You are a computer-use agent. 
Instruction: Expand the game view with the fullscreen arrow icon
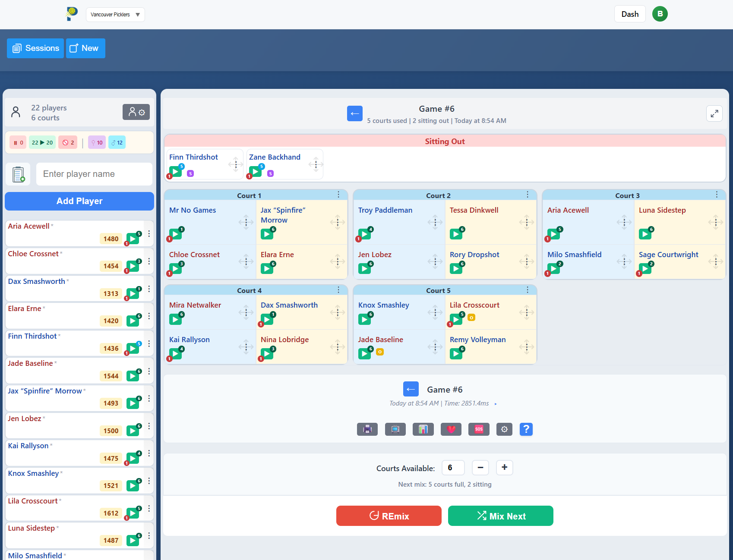click(x=714, y=113)
